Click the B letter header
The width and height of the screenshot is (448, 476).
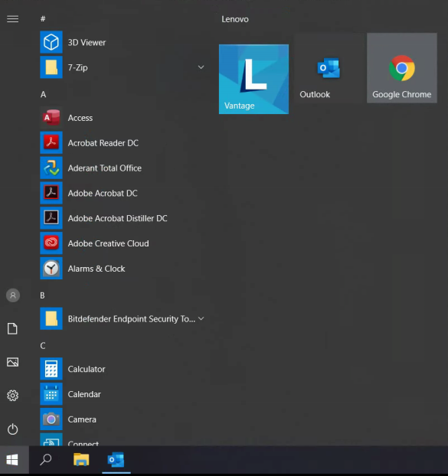[42, 295]
